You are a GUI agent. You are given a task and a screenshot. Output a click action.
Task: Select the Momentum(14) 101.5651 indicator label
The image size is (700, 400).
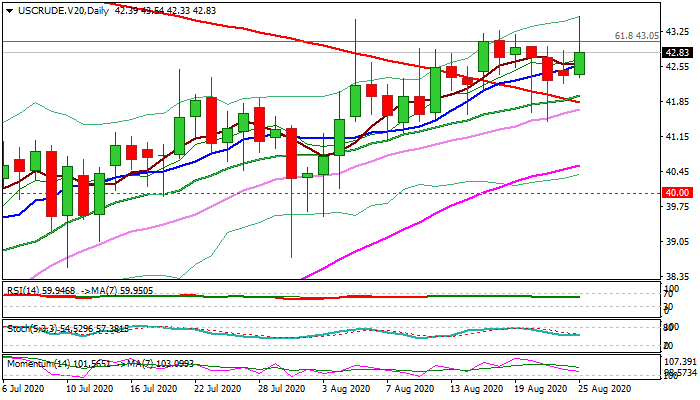[x=59, y=364]
